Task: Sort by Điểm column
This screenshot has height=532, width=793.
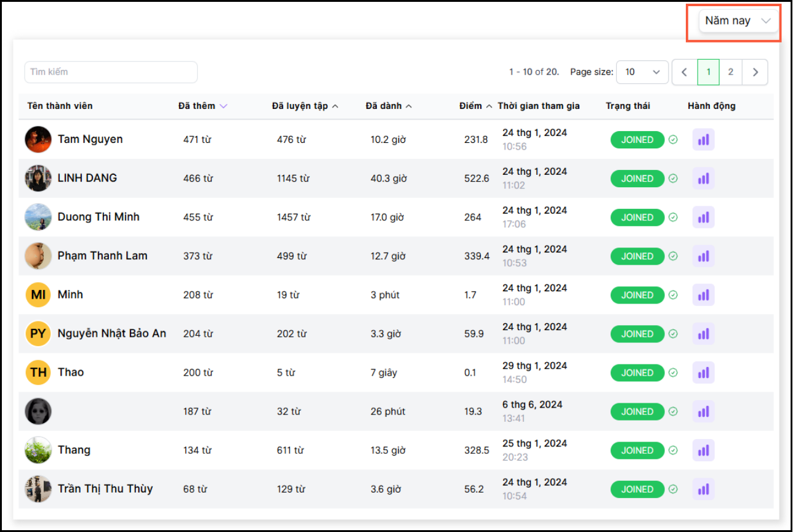Action: (x=476, y=106)
